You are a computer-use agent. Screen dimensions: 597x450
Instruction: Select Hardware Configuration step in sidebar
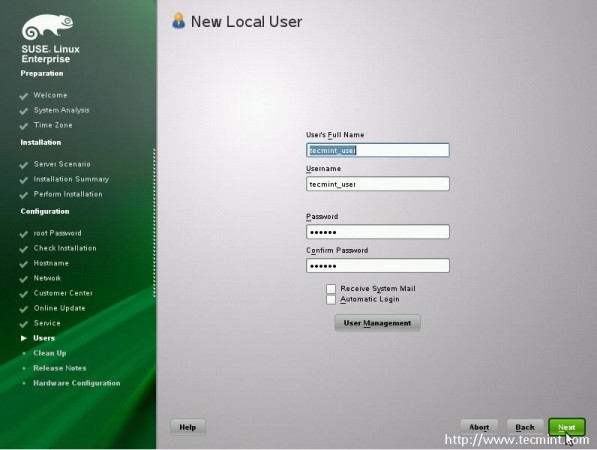click(77, 383)
